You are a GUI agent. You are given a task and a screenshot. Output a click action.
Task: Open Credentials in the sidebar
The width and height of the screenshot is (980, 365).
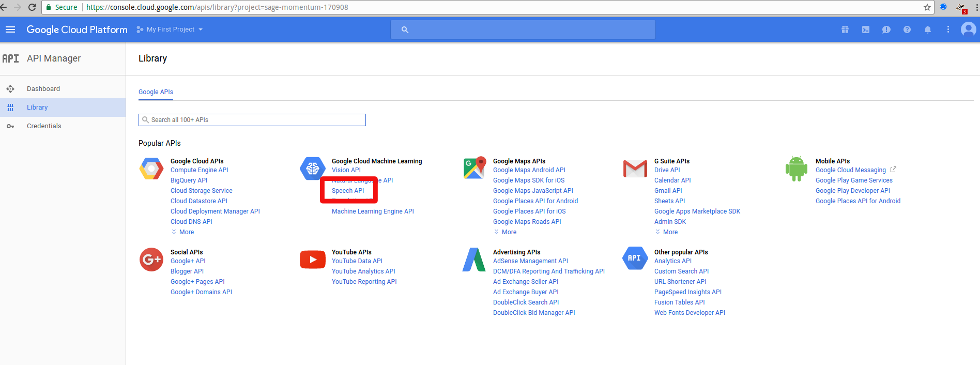(x=44, y=126)
